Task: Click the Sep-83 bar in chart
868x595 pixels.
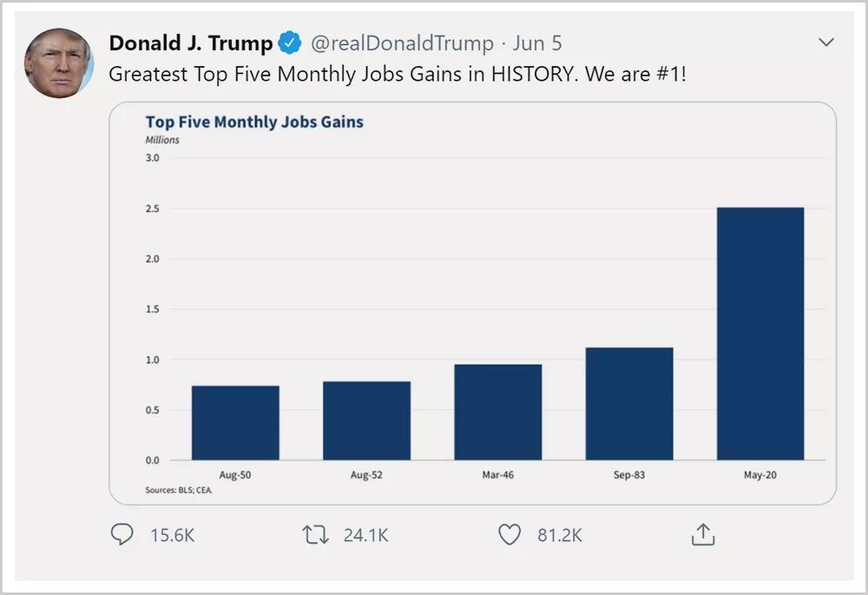Action: click(629, 403)
